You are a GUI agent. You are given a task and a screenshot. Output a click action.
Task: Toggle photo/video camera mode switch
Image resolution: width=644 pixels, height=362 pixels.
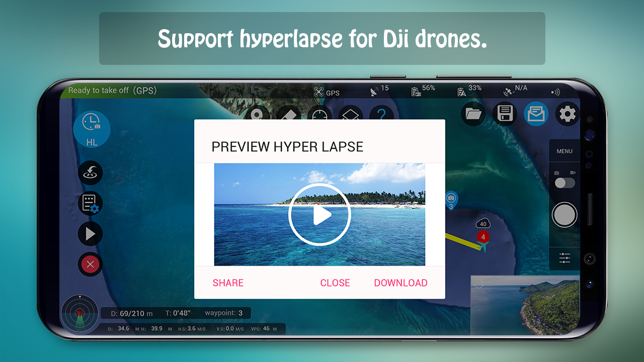(x=565, y=183)
